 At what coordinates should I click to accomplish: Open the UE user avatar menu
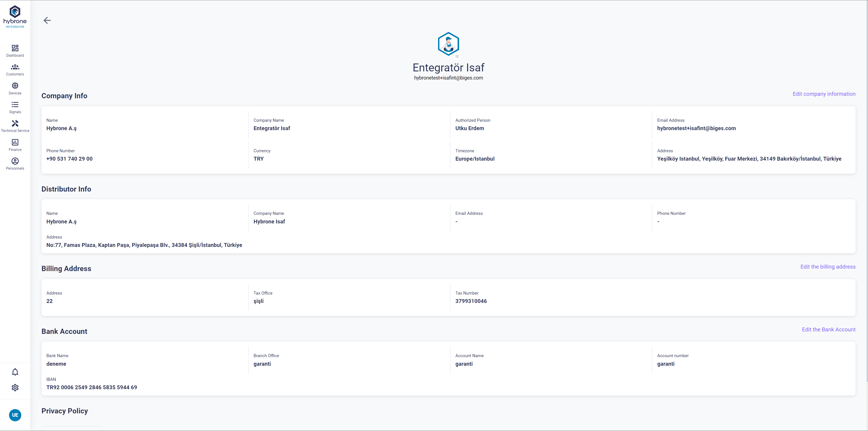tap(15, 415)
